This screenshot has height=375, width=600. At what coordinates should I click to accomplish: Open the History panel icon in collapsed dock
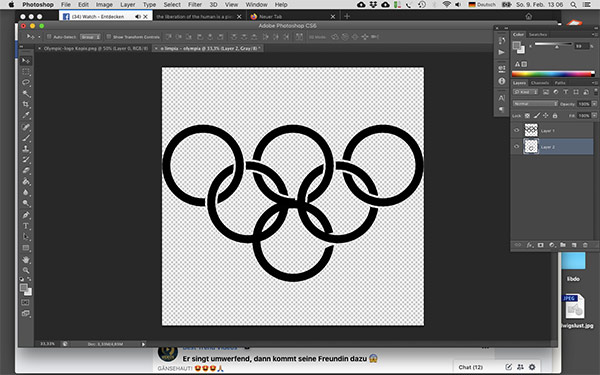(502, 41)
